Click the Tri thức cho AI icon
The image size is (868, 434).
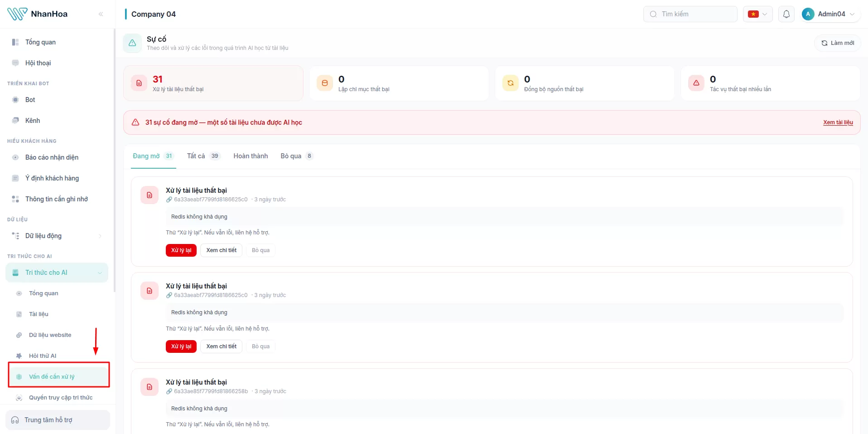coord(15,273)
